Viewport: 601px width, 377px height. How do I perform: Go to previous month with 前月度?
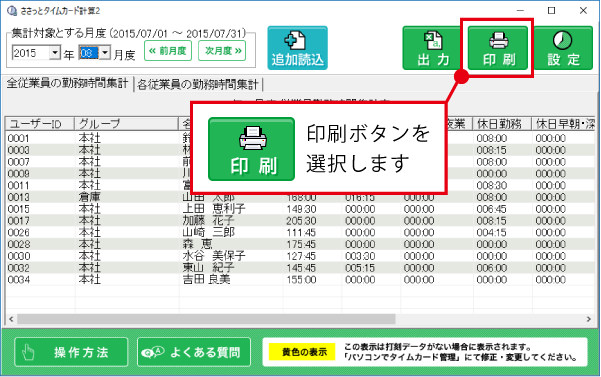(x=168, y=51)
